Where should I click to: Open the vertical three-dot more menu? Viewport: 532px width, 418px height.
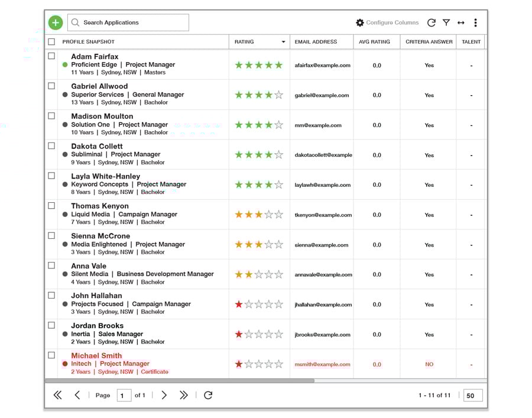click(x=475, y=22)
